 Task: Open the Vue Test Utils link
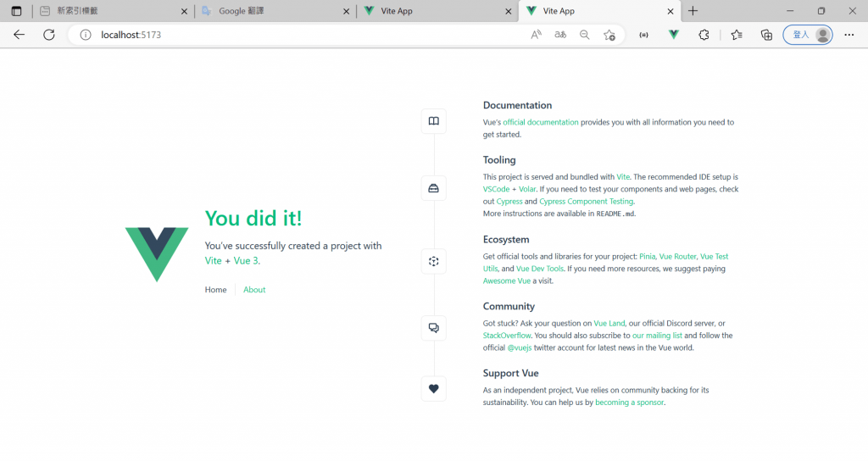[x=714, y=257]
